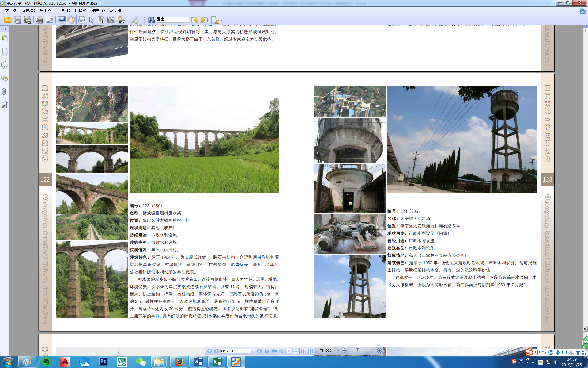588x368 pixels.
Task: Click the pen signature validation icon
Action: [135, 20]
